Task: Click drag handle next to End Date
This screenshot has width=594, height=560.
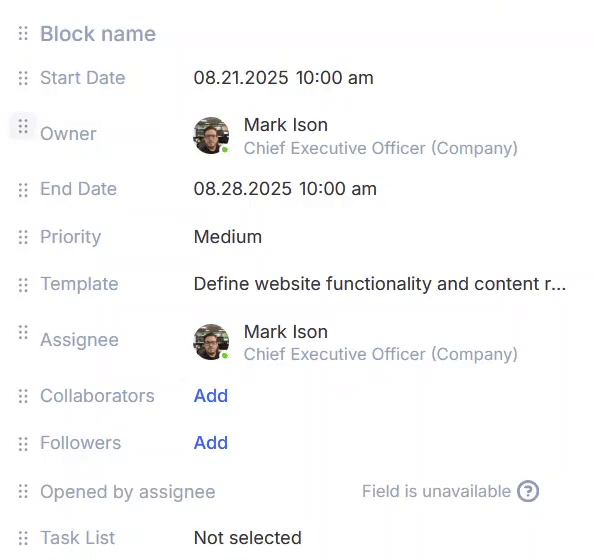Action: tap(23, 190)
